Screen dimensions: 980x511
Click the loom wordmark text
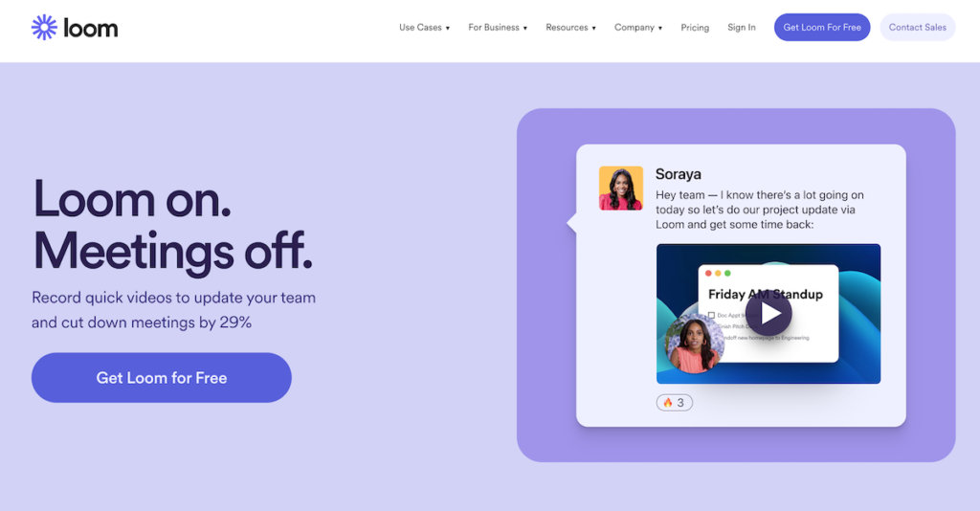coord(91,28)
